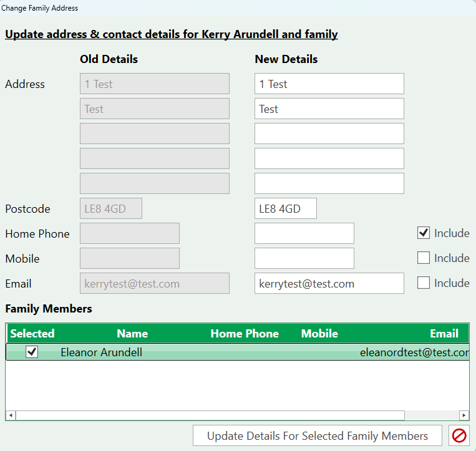Screen dimensions: 476x451
Task: Click the red cancel icon button
Action: [x=459, y=435]
